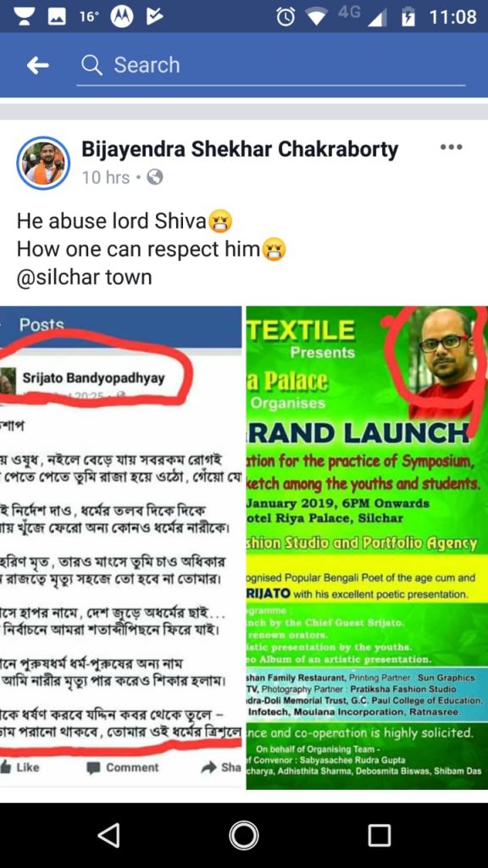Open the three-dot post options menu
Image resolution: width=488 pixels, height=868 pixels.
click(x=451, y=147)
